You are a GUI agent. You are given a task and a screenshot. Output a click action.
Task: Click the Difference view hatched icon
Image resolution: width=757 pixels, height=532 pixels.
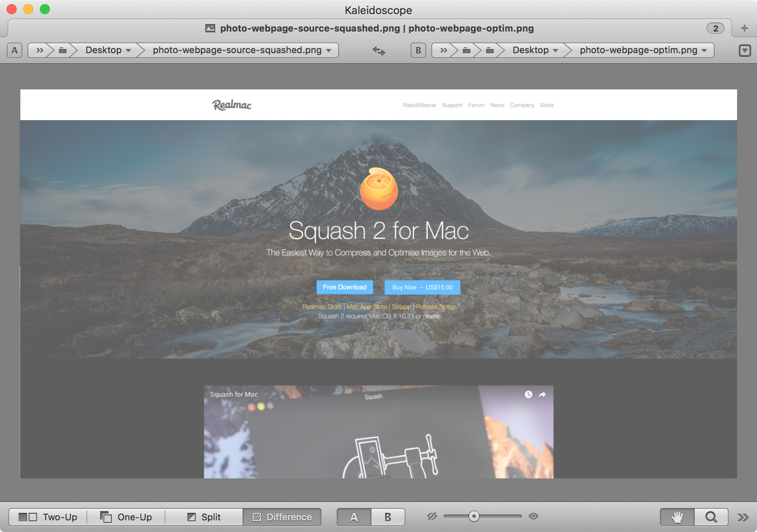[x=257, y=517]
